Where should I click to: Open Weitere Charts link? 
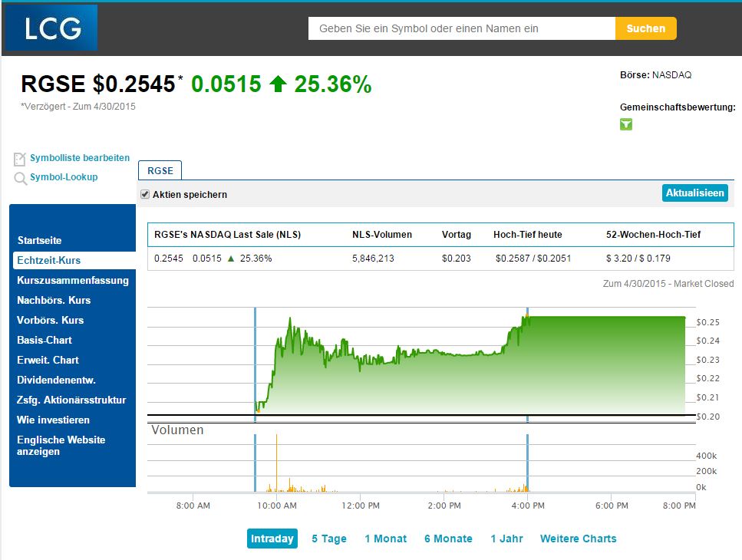point(578,539)
